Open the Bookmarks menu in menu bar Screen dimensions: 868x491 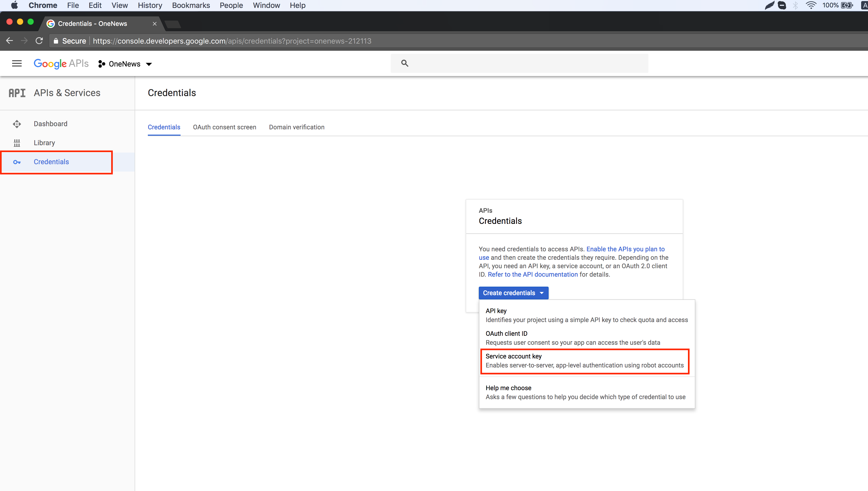tap(191, 5)
